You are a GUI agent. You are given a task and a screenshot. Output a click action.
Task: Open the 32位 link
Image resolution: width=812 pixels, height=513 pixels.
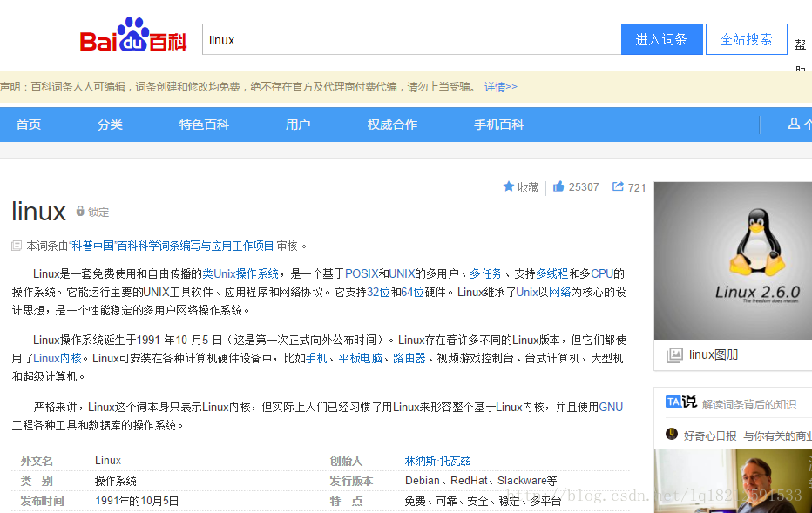tap(378, 292)
